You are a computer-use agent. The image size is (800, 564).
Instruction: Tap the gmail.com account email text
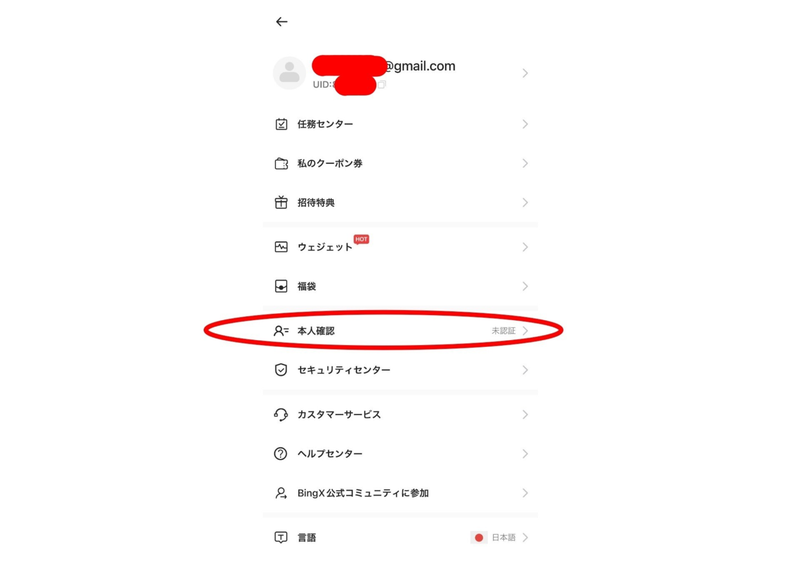[419, 66]
